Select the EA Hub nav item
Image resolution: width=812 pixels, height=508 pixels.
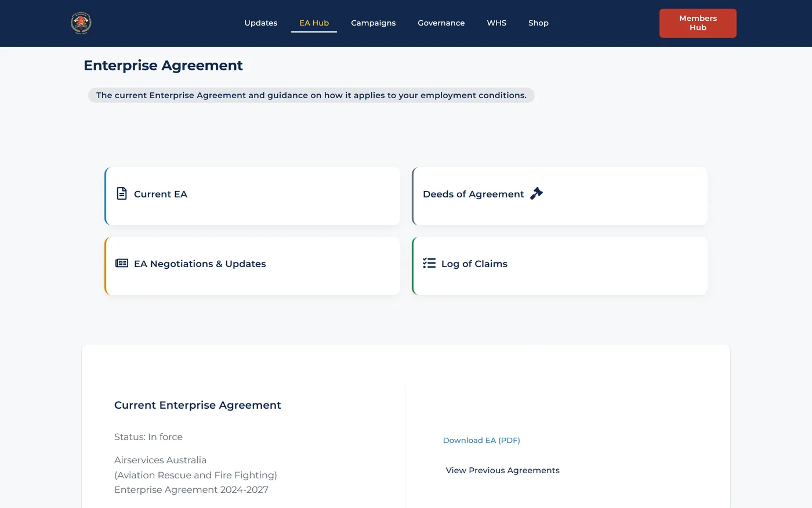[314, 23]
